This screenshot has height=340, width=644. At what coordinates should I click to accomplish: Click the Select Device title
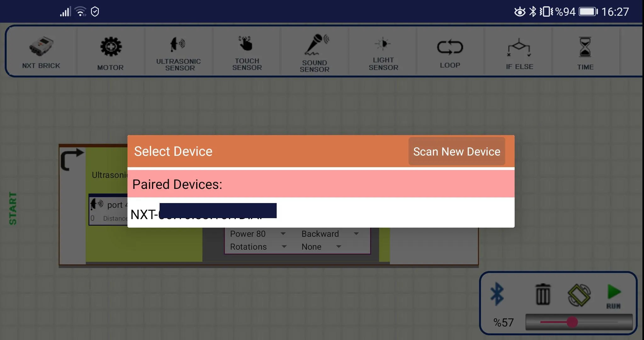173,151
